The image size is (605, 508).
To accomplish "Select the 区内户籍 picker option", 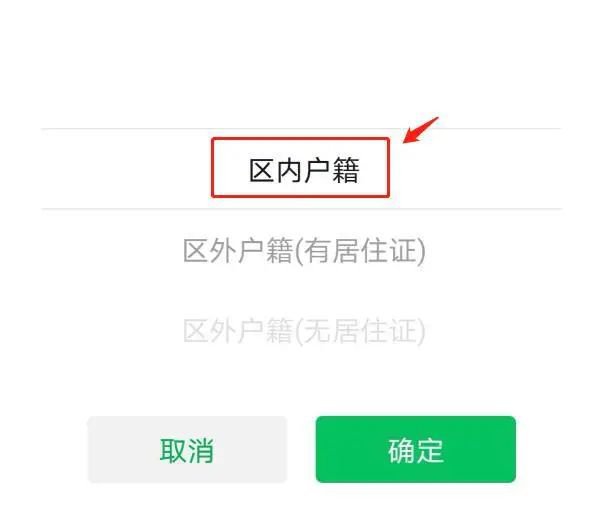I will [x=304, y=170].
